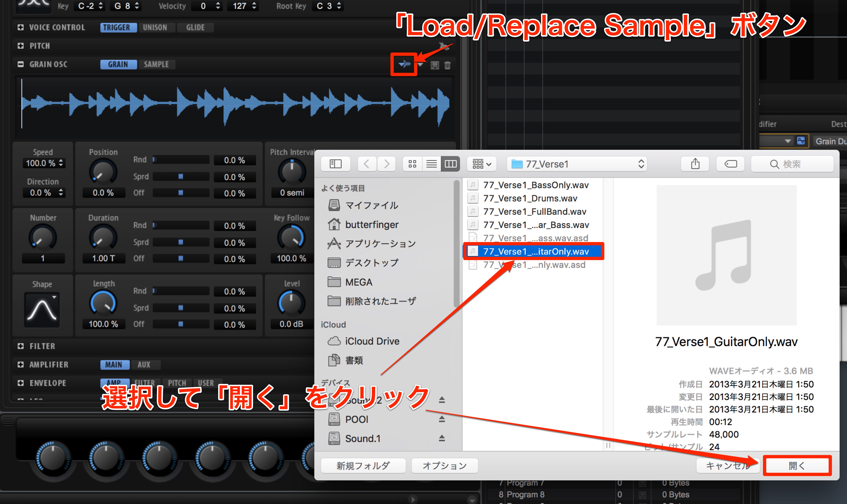Open 削除されたユーザ folder in sidebar
Viewport: 847px width, 504px height.
(371, 301)
